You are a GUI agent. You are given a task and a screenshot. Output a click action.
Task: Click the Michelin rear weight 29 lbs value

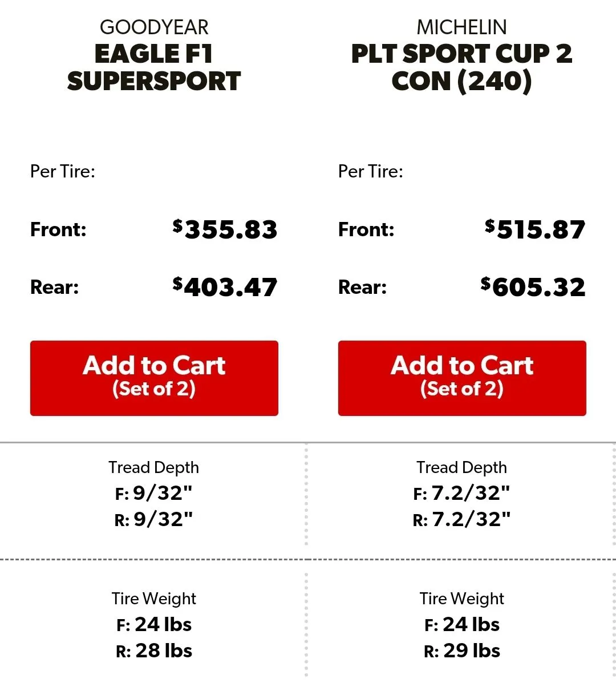coord(472,650)
